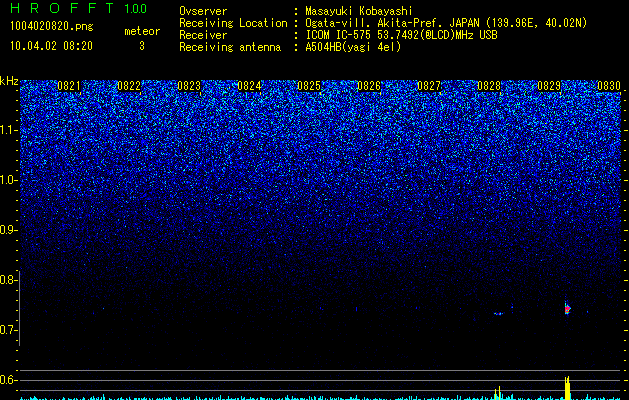Click the kHz axis unit label

coord(9,81)
